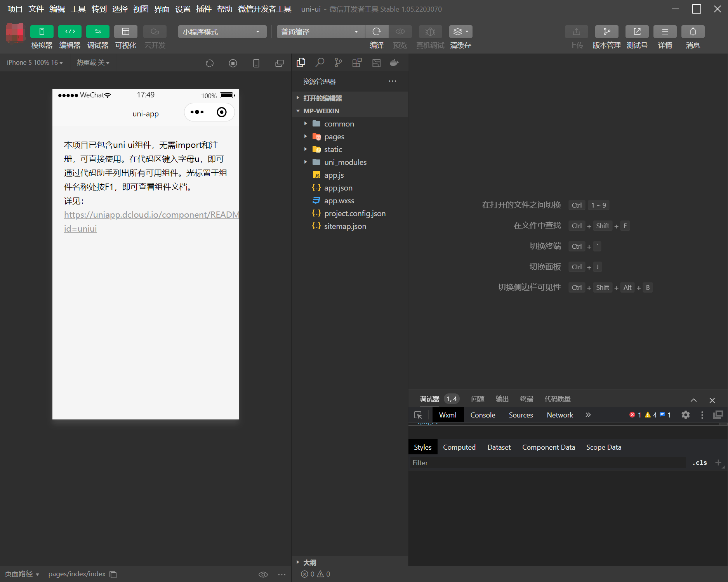Screen dimensions: 728x582
Task: Switch to the Console tab
Action: (x=483, y=415)
